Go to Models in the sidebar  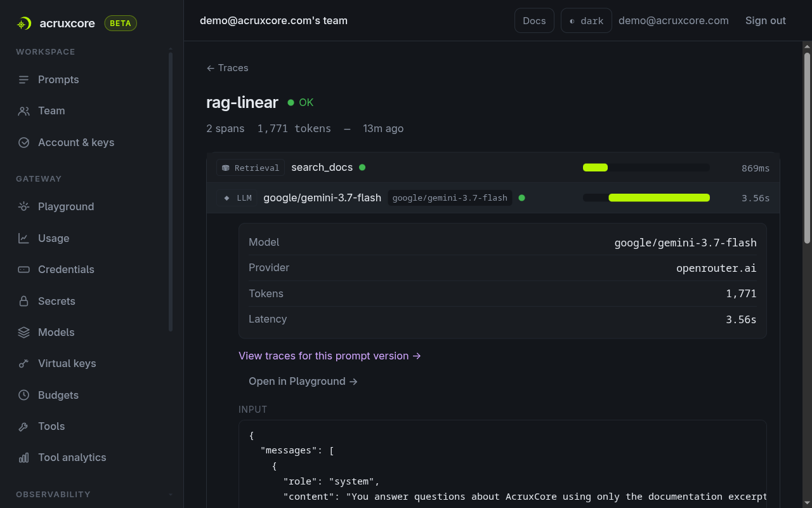(x=56, y=332)
